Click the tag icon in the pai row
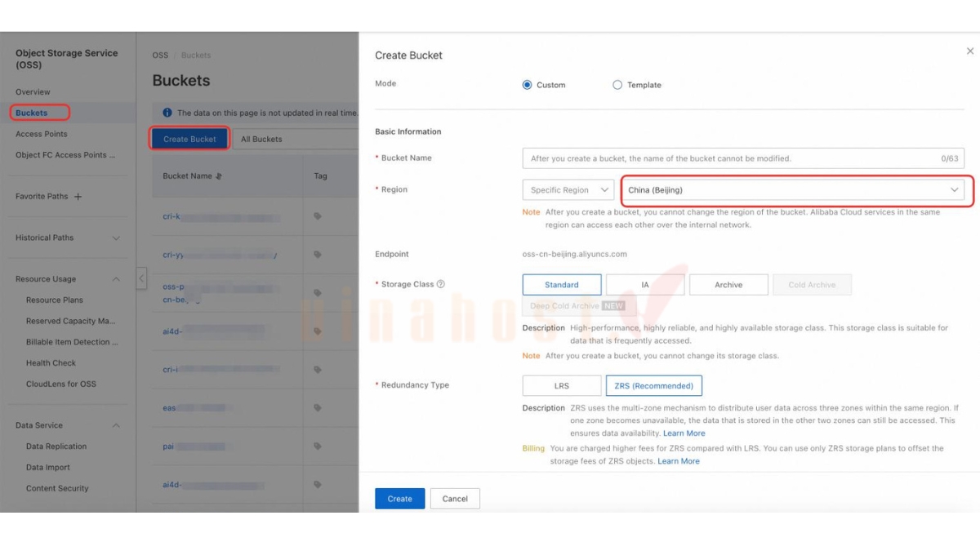The width and height of the screenshot is (980, 551). [x=318, y=447]
